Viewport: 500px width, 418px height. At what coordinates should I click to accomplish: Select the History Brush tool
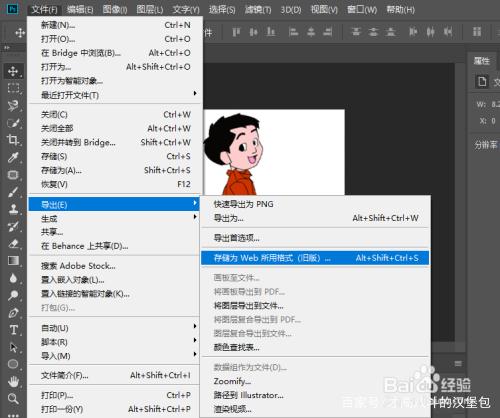click(x=13, y=226)
